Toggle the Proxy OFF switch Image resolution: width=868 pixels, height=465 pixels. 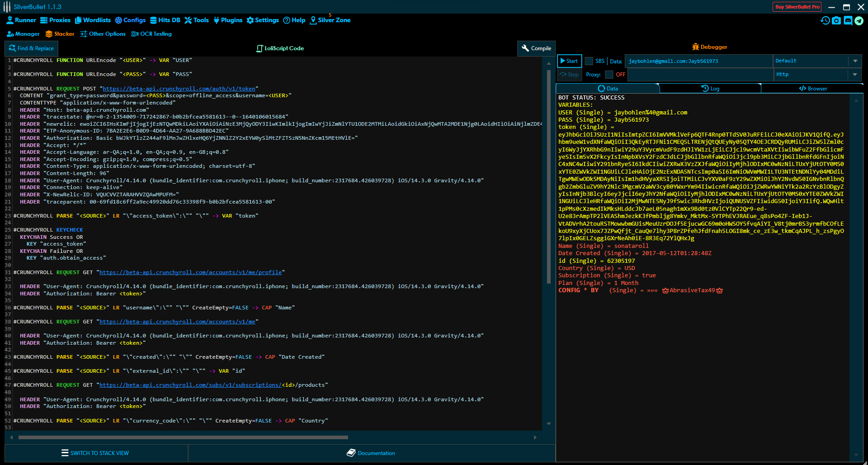pos(609,75)
